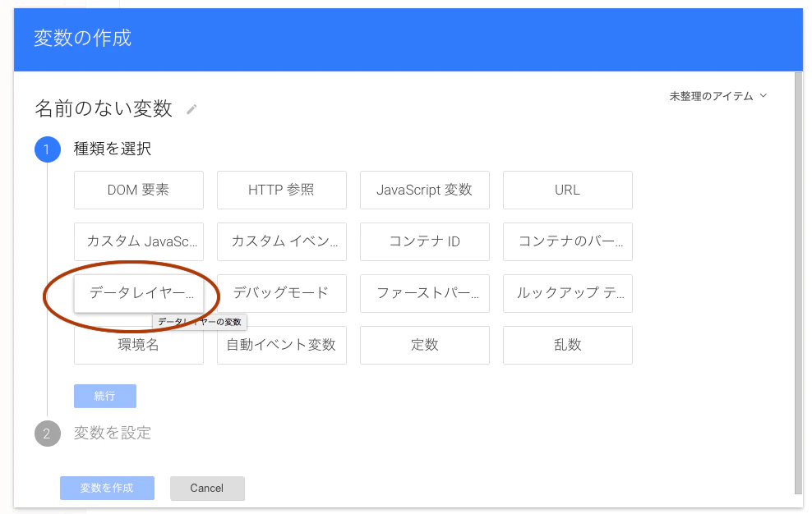
Task: Pick the 自動イベント変数 type
Action: (282, 345)
